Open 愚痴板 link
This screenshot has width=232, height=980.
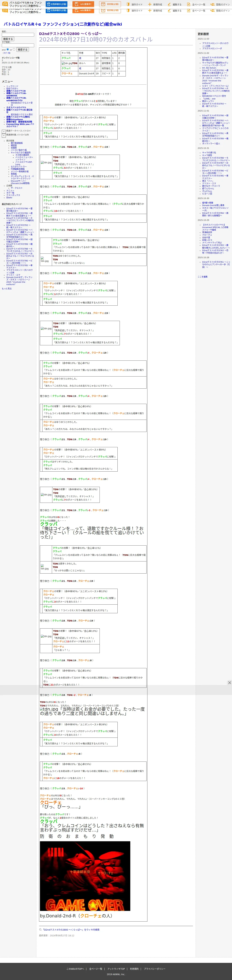point(14,174)
